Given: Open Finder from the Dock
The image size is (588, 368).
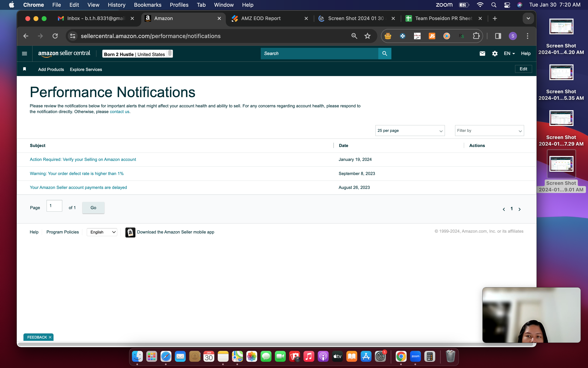Looking at the screenshot, I should (x=137, y=357).
